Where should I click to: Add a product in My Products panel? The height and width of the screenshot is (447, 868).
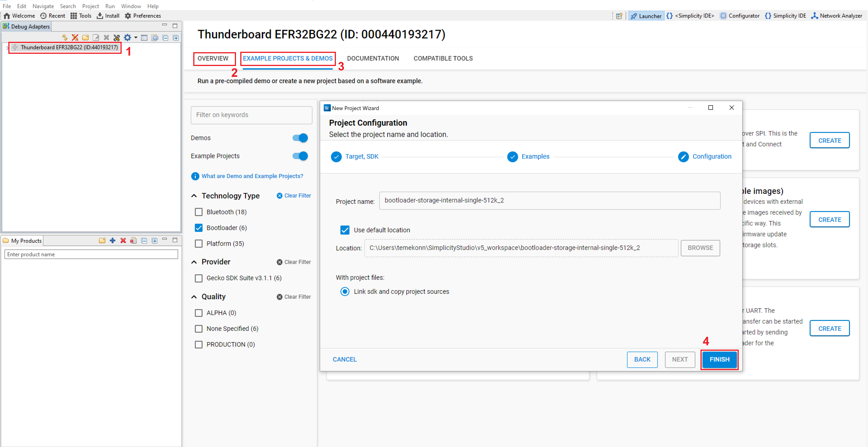coord(112,240)
